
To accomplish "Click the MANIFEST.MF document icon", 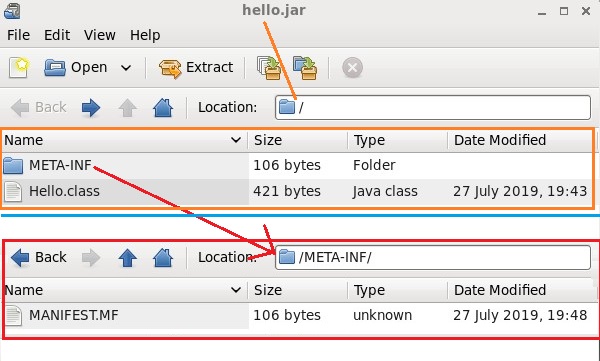I will (x=14, y=316).
